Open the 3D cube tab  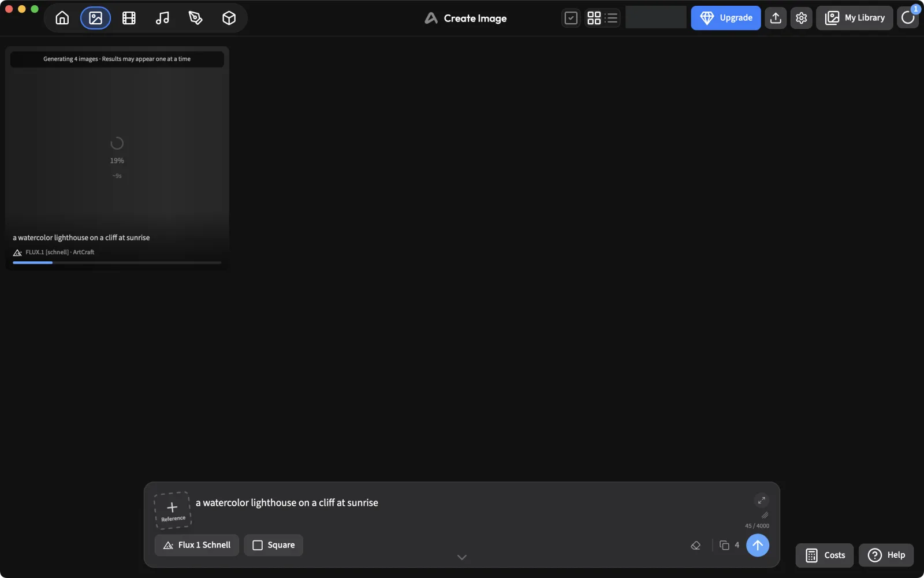[x=229, y=18]
